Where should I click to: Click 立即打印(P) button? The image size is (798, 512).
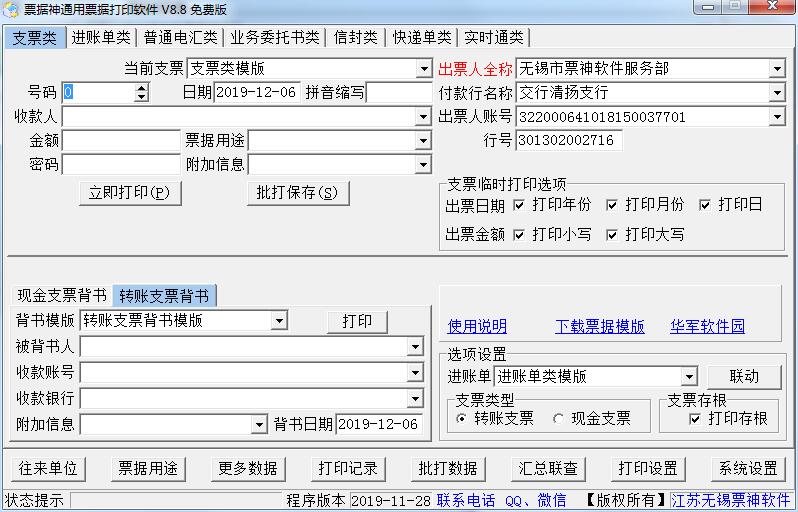point(130,193)
